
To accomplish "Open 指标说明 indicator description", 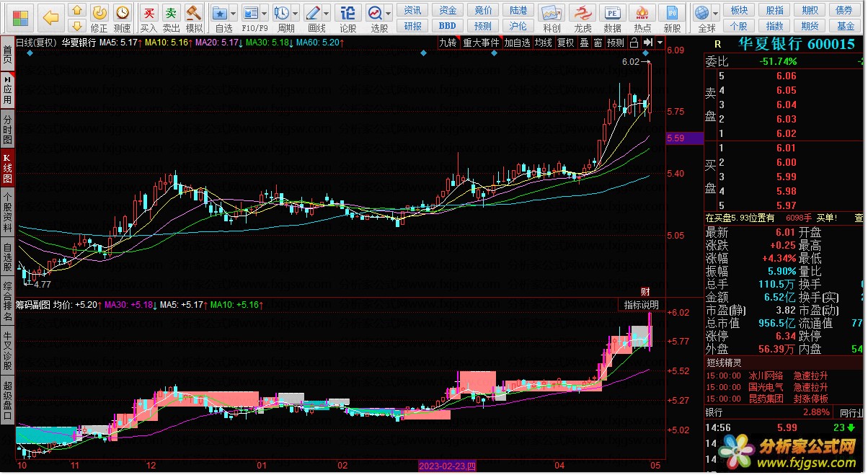I will point(641,306).
